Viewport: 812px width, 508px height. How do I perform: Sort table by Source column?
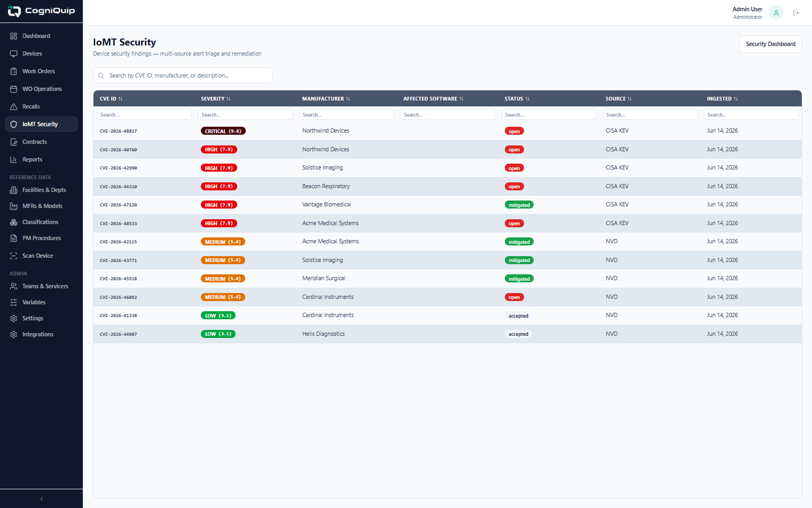click(619, 99)
